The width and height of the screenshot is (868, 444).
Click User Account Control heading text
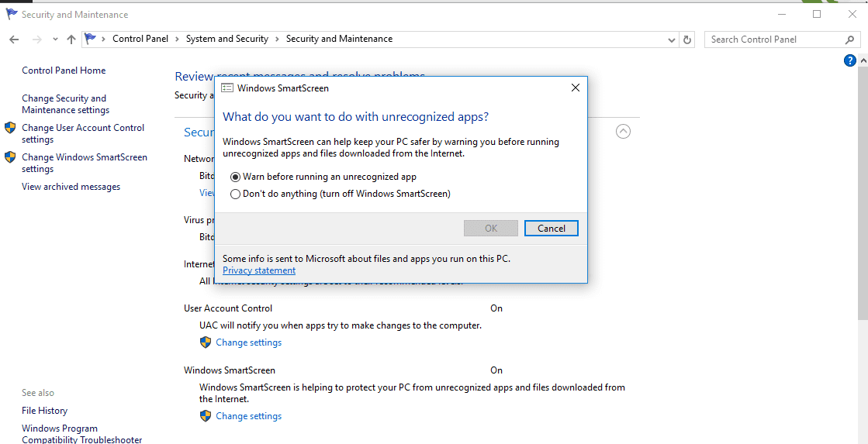pyautogui.click(x=228, y=308)
